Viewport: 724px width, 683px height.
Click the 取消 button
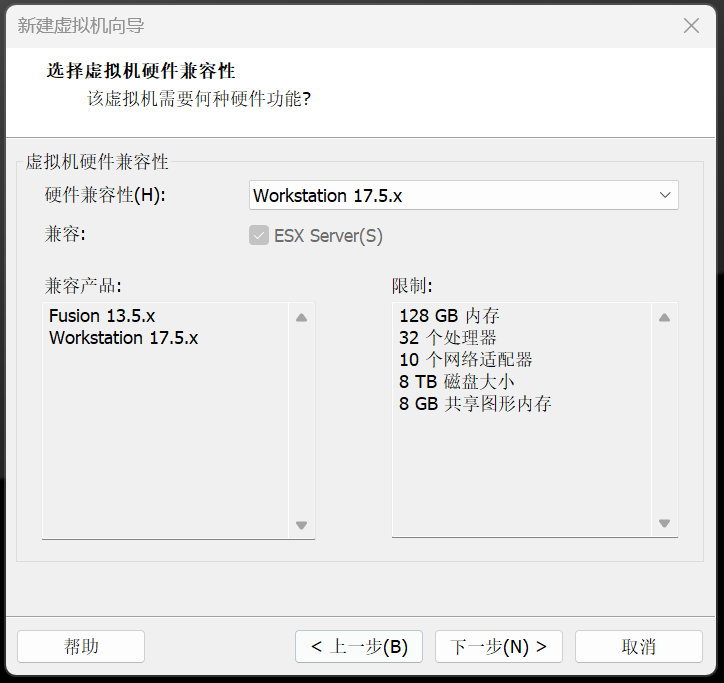coord(639,646)
